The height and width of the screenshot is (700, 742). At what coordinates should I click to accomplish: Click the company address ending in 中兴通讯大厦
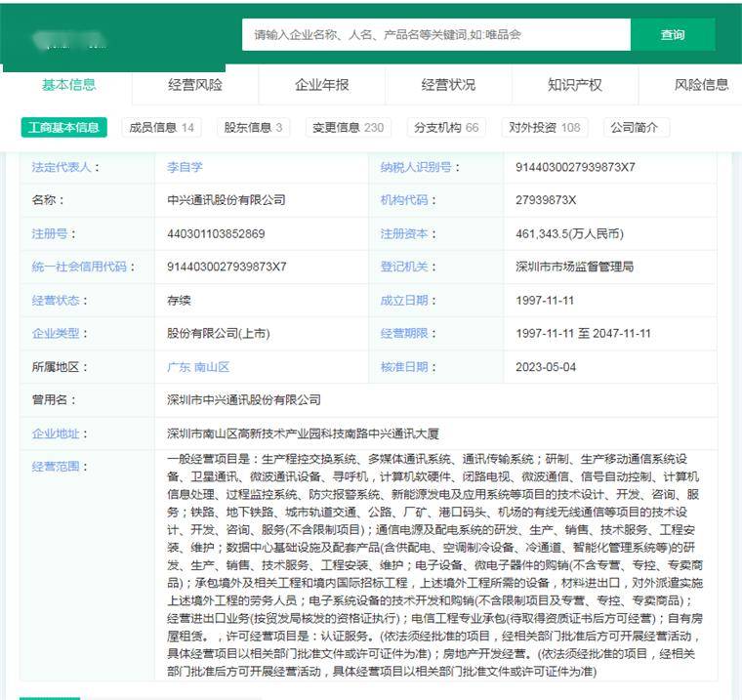pyautogui.click(x=303, y=433)
